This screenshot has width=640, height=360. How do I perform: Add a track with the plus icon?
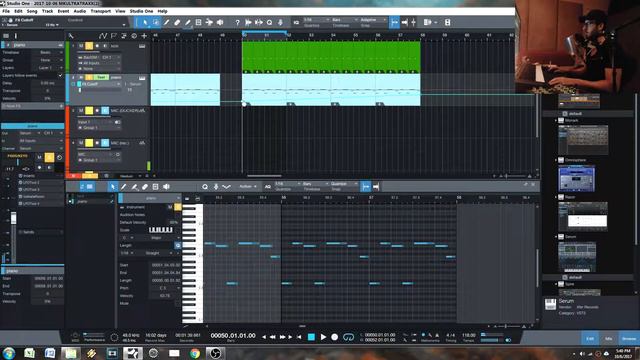pos(144,36)
